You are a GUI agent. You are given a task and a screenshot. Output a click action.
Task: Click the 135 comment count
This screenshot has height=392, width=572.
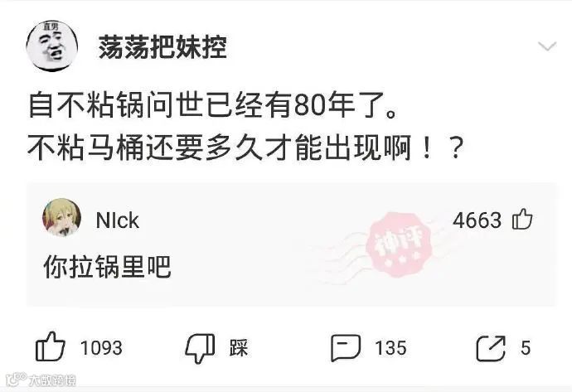(390, 348)
